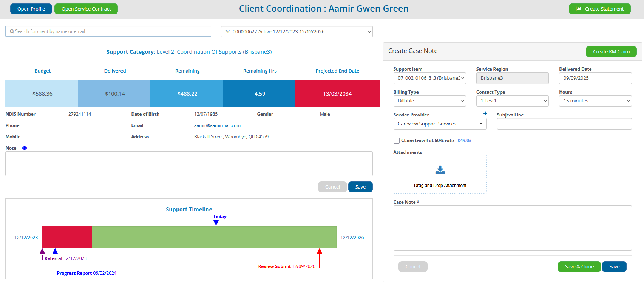Click the plus icon to add Service Provider
The height and width of the screenshot is (291, 644).
pos(485,114)
